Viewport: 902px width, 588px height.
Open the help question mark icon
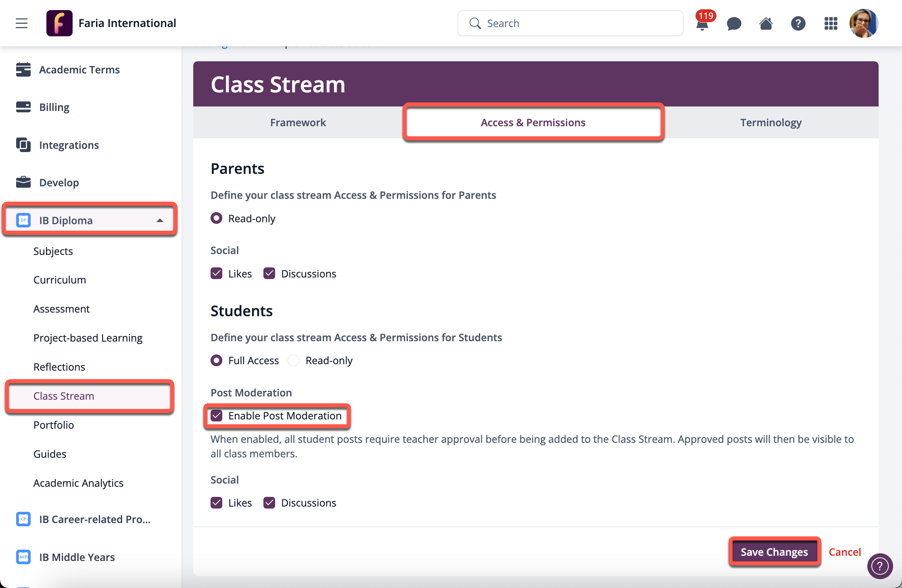pos(798,23)
